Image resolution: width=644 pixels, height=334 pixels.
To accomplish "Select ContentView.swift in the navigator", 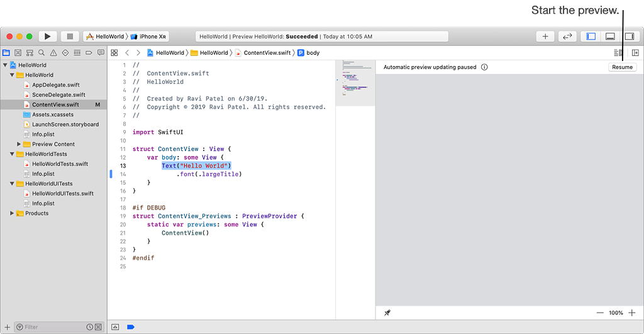I will click(53, 105).
